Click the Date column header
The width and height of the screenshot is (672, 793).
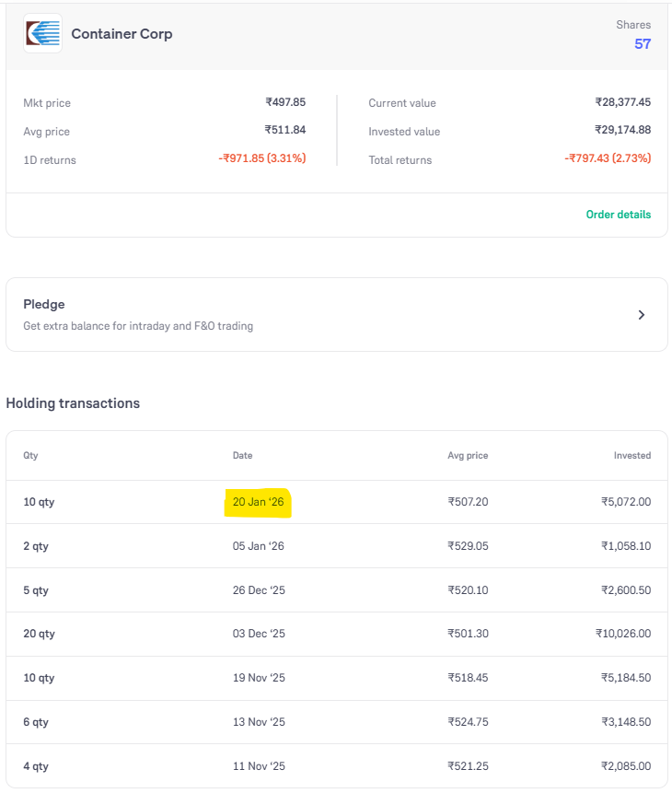(x=242, y=455)
